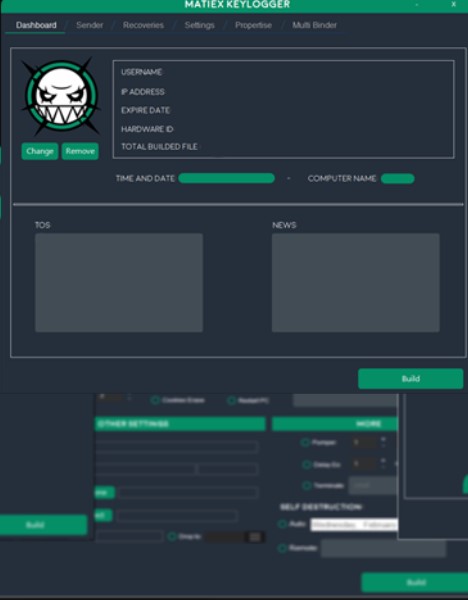Minimize the Matiex Keylogger window
Image resolution: width=468 pixels, height=600 pixels.
[417, 4]
